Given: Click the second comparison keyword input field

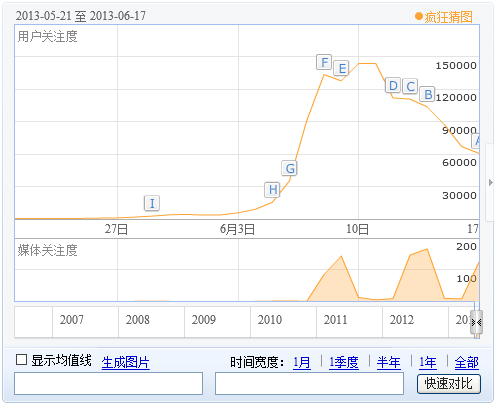Looking at the screenshot, I should 309,384.
